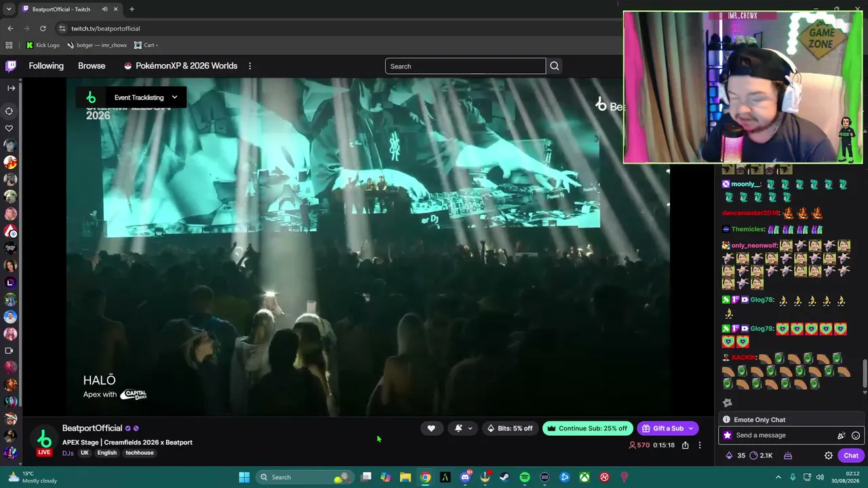Click the Hype Train cake icon in chat

[x=788, y=455]
